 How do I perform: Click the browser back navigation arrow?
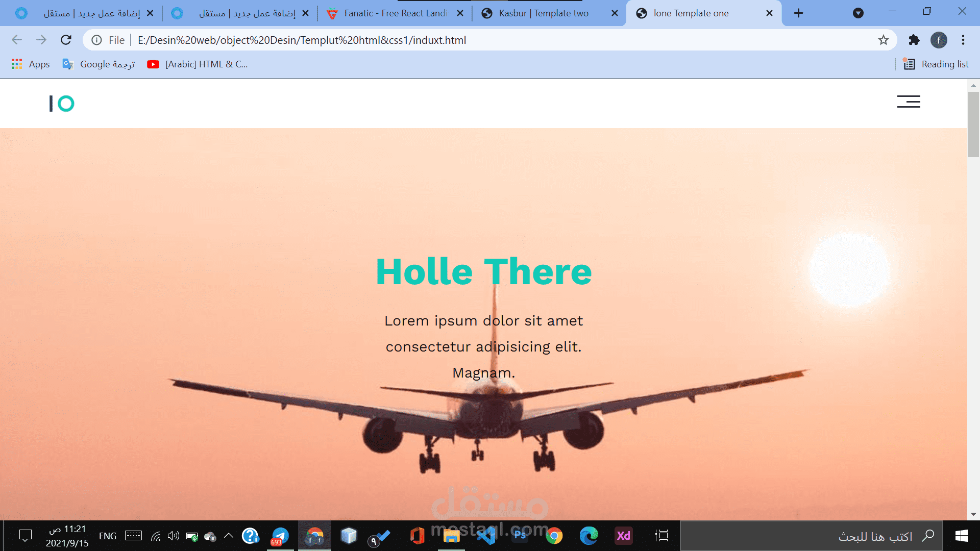(16, 40)
